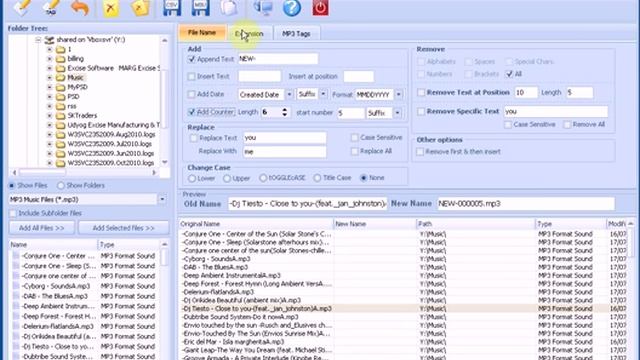Select the Show Folders radio button
640x360 pixels.
[x=61, y=186]
